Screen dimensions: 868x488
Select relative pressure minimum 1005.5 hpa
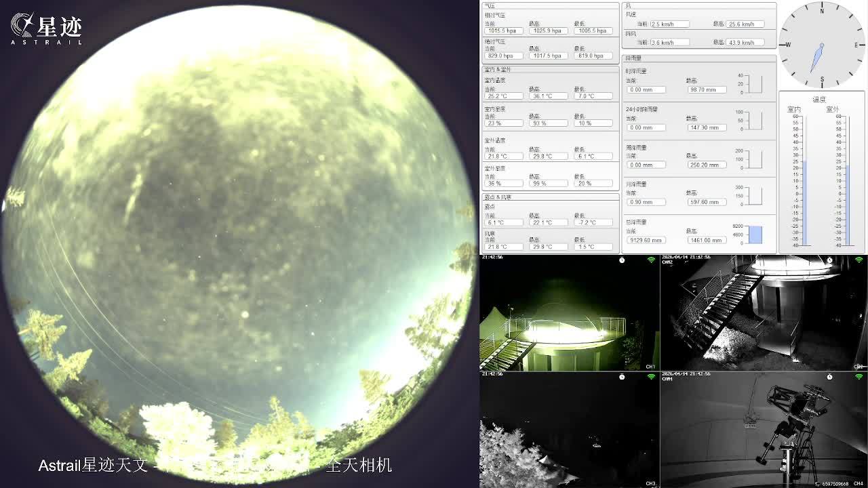click(593, 30)
